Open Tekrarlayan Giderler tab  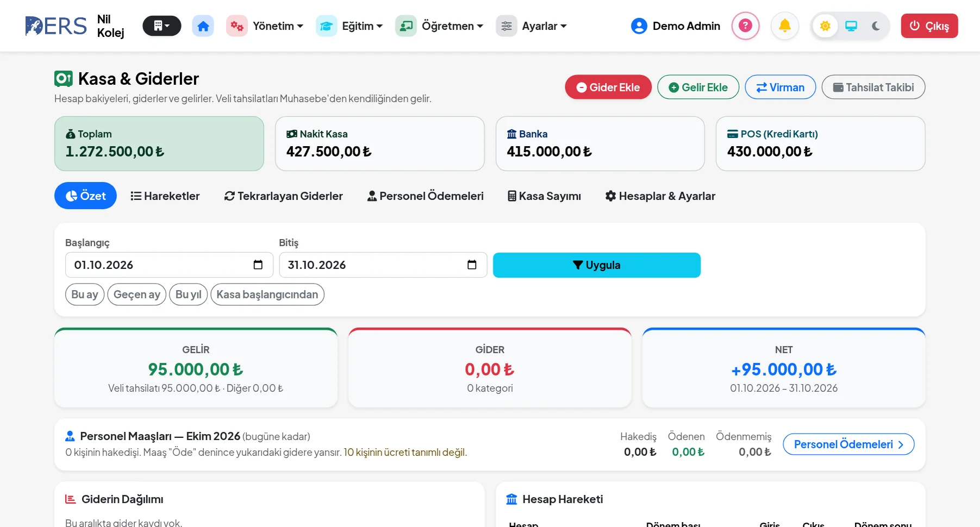[x=283, y=196]
